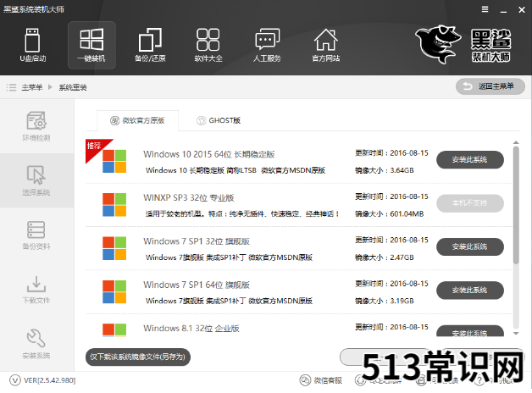Screen dimensions: 532x393
Task: Click the Windows 7 SP1 32位 logo
Action: coord(114,248)
